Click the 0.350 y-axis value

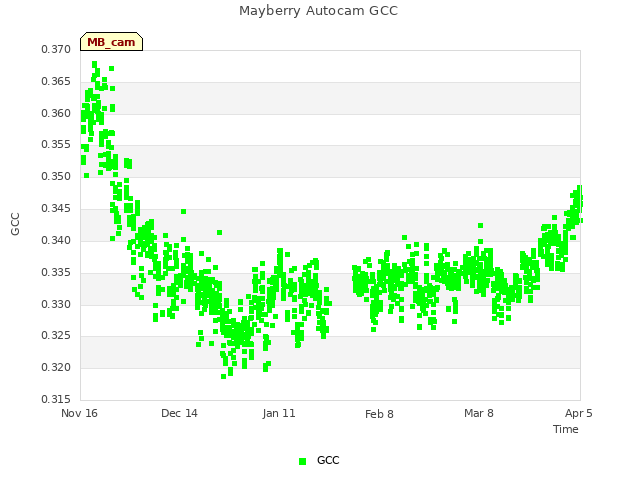[56, 176]
